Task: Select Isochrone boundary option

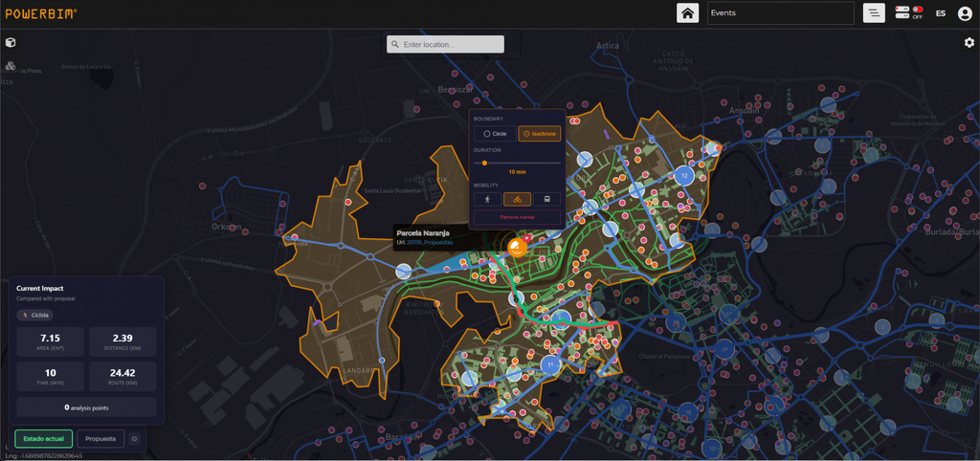Action: pos(540,134)
